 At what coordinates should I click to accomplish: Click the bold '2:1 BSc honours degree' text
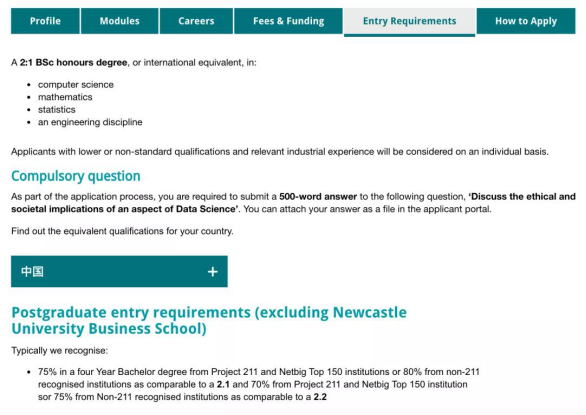click(74, 62)
